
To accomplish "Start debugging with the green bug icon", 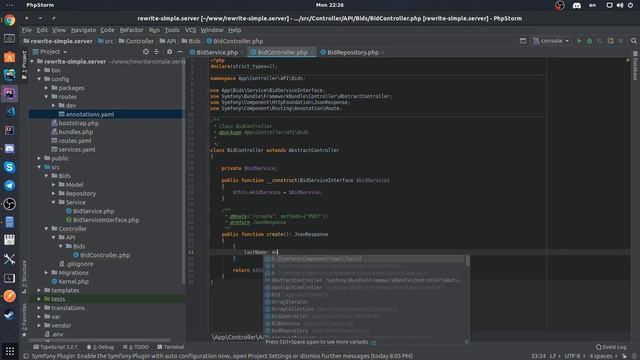I will pyautogui.click(x=589, y=41).
